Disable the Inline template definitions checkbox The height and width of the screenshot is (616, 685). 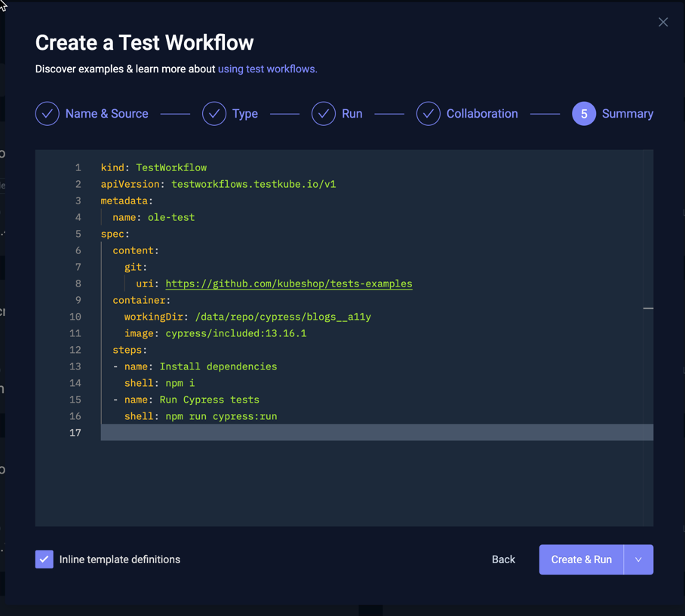(x=44, y=559)
